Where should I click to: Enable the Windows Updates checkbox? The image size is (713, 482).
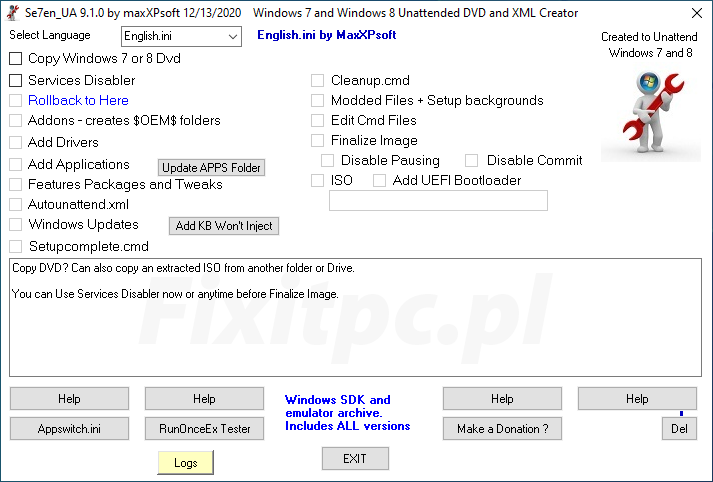coord(15,224)
